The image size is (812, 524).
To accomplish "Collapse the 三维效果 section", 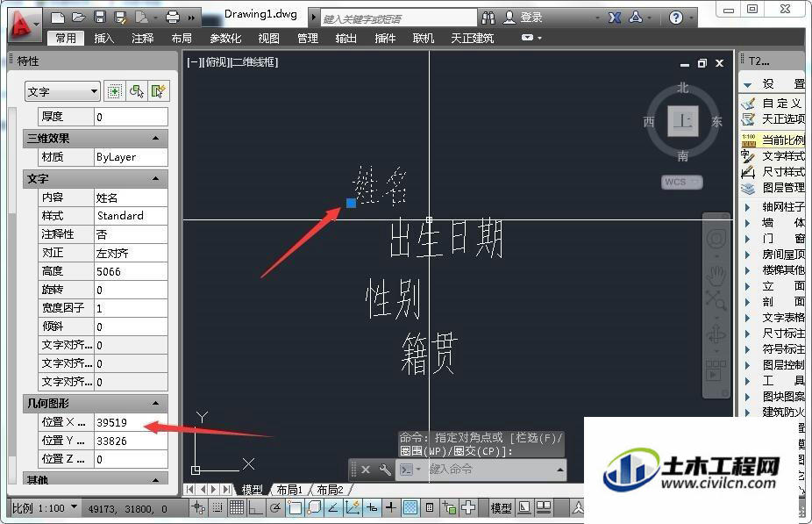I will 155,139.
